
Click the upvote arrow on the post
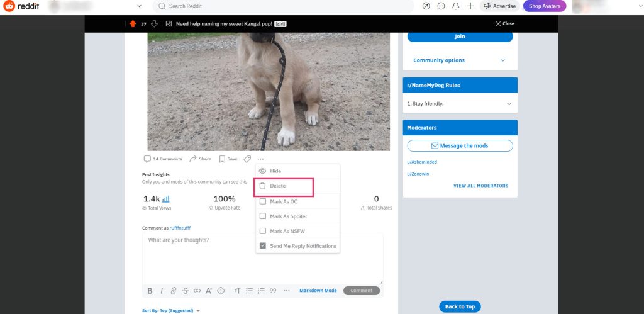[133, 24]
